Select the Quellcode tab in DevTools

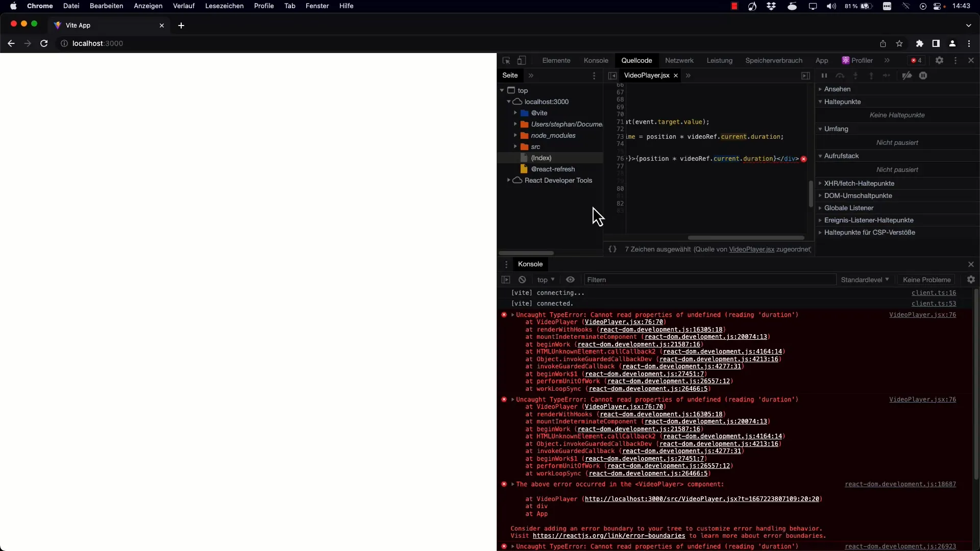pyautogui.click(x=636, y=60)
